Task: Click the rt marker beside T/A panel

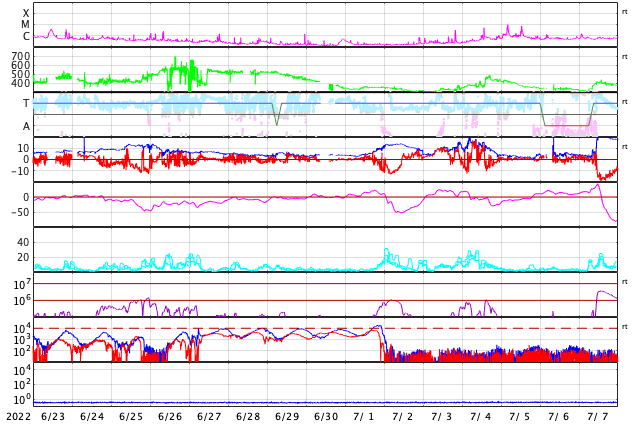Action: [x=625, y=101]
